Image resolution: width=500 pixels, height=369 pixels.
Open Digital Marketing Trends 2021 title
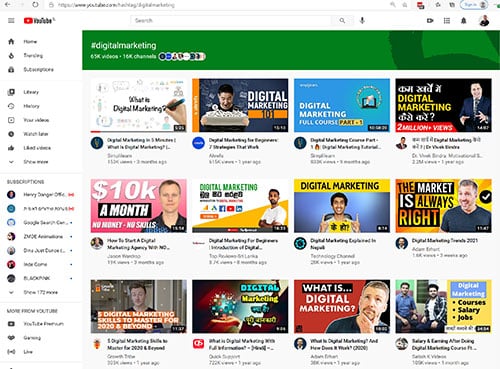[445, 240]
